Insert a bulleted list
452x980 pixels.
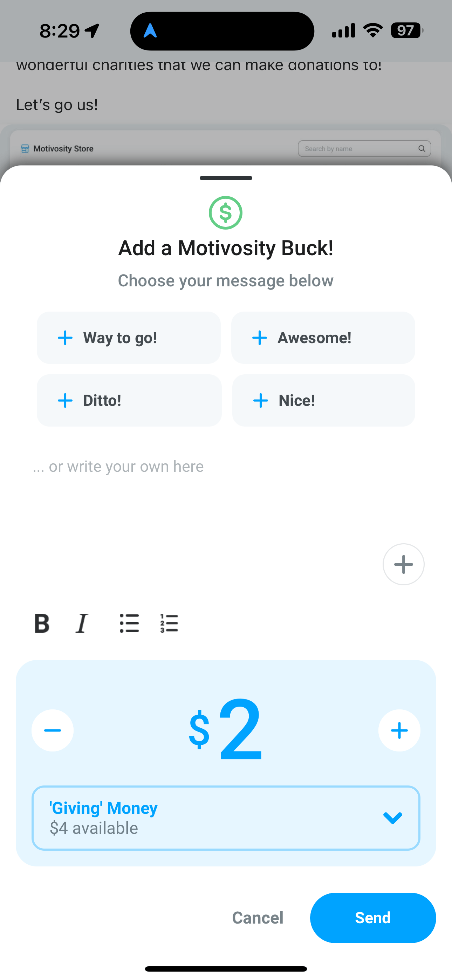[129, 623]
